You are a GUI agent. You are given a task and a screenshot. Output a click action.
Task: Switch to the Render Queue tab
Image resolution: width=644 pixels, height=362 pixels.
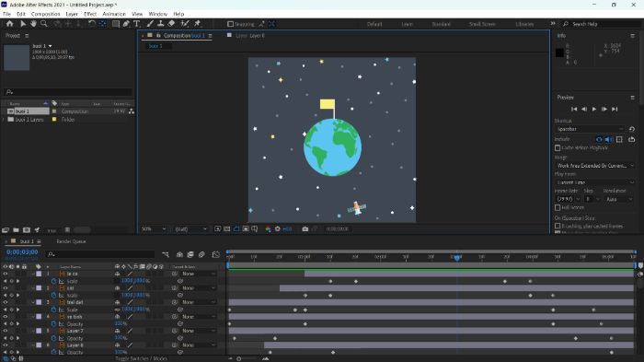click(71, 241)
